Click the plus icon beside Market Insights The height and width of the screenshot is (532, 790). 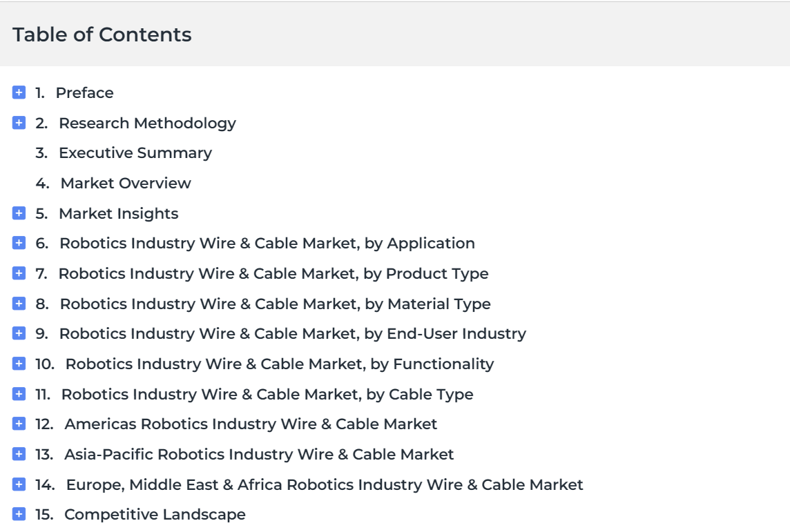19,213
